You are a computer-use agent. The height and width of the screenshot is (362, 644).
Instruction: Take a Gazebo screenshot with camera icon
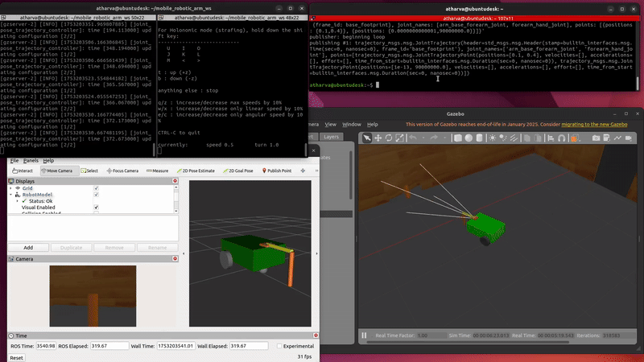pyautogui.click(x=596, y=138)
